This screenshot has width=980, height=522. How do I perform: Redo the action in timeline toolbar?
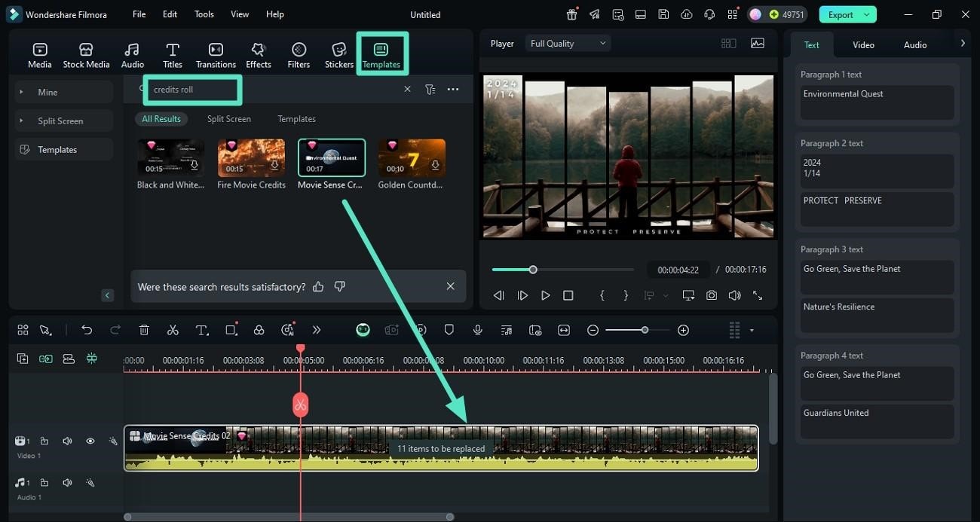coord(115,330)
